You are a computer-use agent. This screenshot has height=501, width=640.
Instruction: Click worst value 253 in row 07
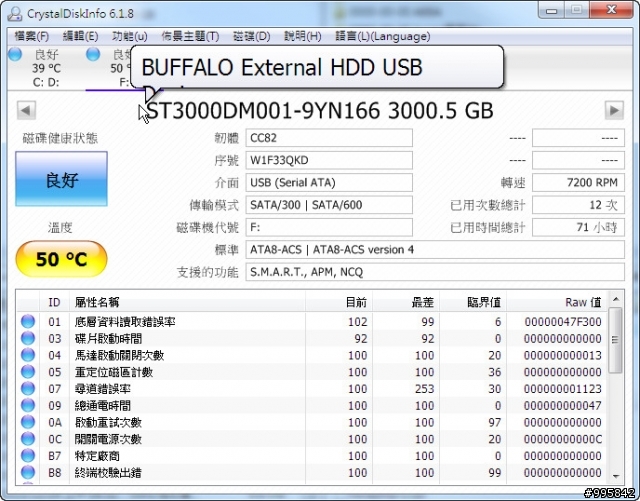pyautogui.click(x=424, y=389)
